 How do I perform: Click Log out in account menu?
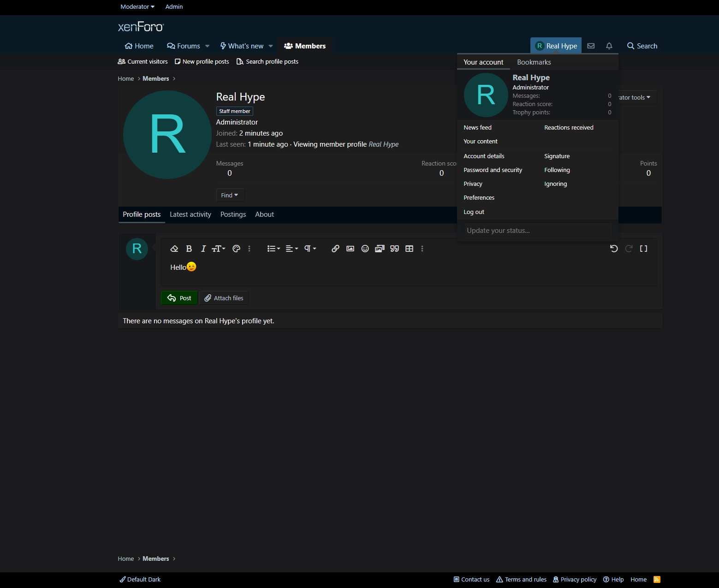(x=474, y=212)
